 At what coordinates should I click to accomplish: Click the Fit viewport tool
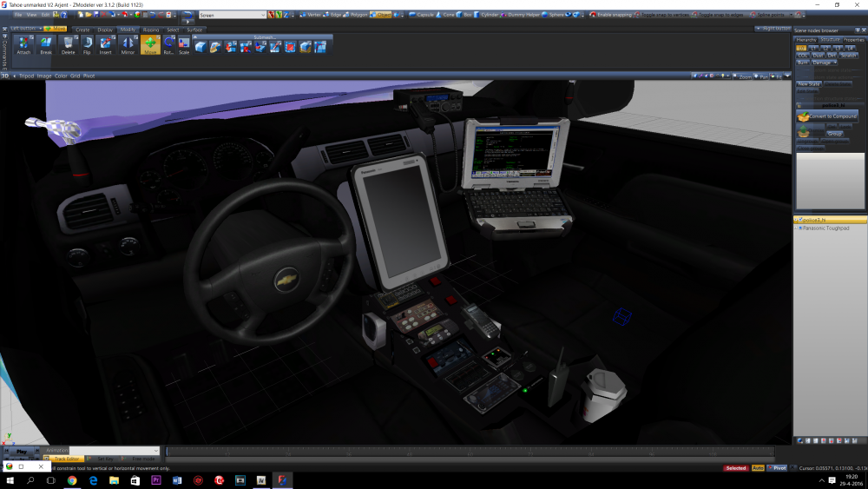(776, 76)
